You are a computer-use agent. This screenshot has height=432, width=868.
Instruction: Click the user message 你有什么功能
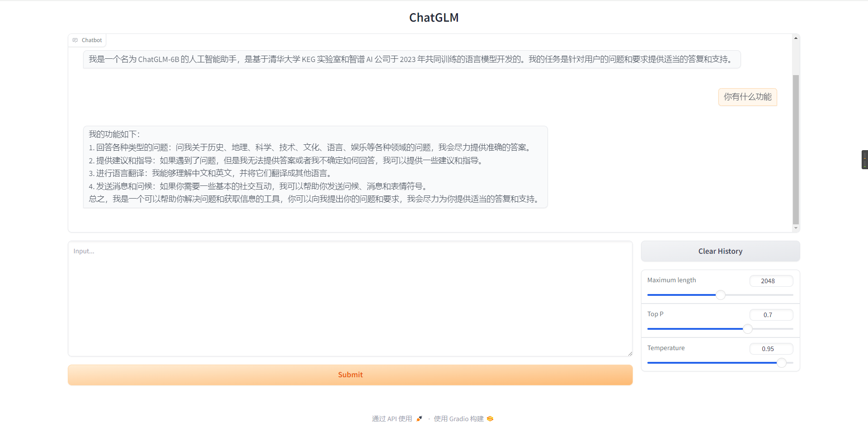tap(748, 97)
